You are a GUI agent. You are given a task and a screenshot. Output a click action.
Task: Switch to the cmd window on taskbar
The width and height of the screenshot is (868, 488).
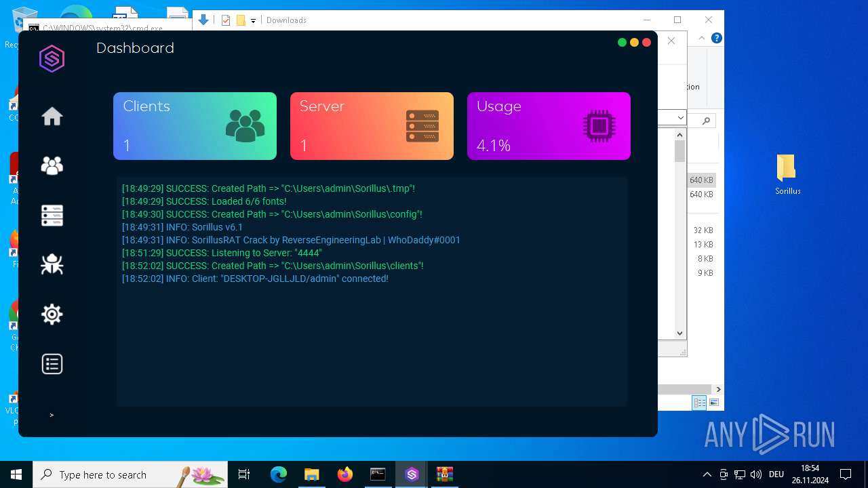[x=378, y=474]
